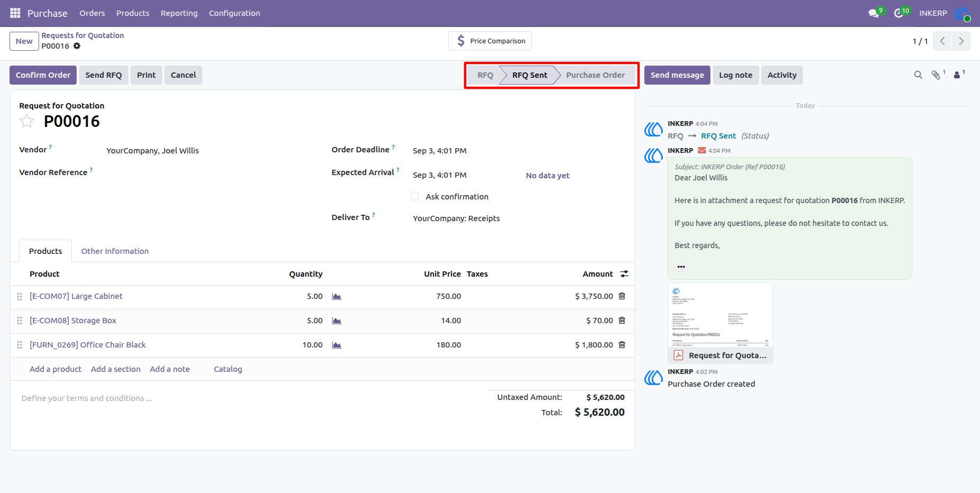Screen dimensions: 980x493
Task: Delete the Large Cabinet line with trash icon
Action: coord(622,296)
